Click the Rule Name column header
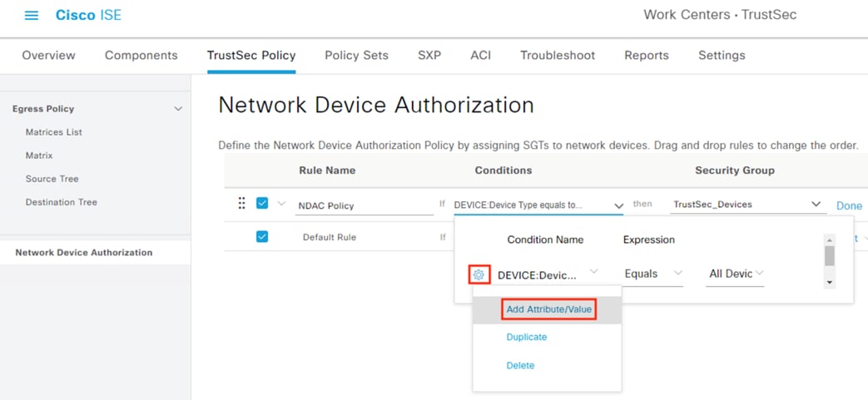 coord(327,170)
